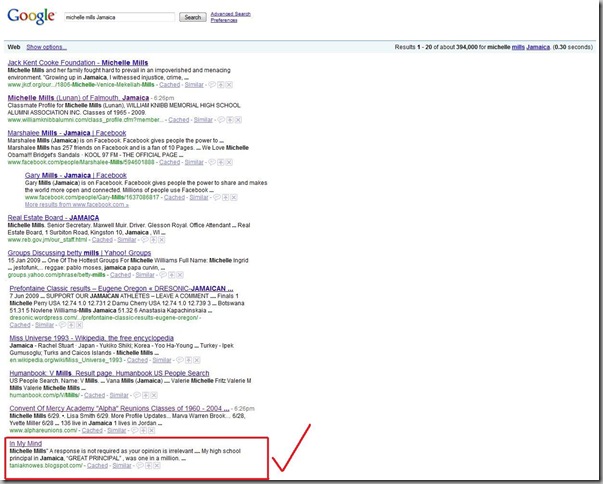Promote the Marshalee Mills Facebook result

[221, 162]
